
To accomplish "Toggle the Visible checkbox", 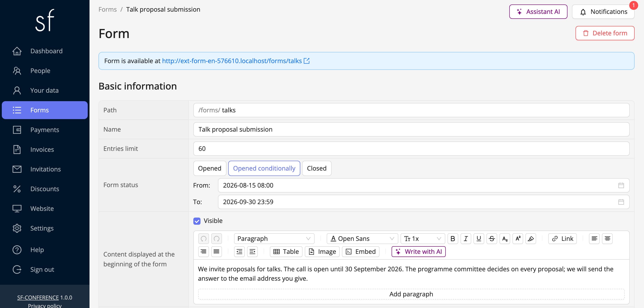I will click(197, 221).
